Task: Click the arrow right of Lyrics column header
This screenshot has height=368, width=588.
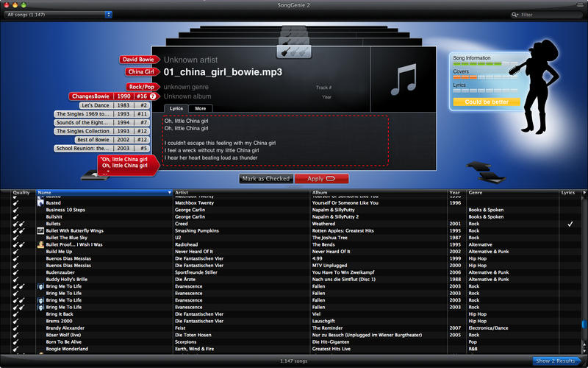Action: 584,193
